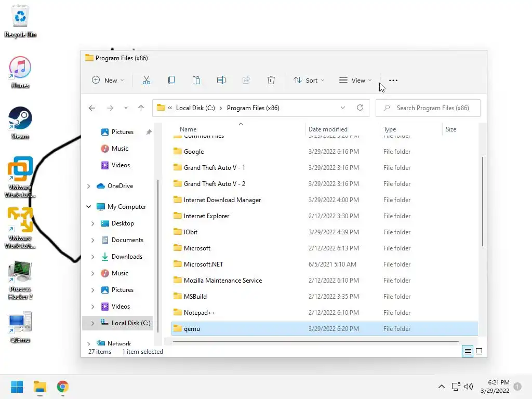Switch to details view layout icon

(468, 352)
